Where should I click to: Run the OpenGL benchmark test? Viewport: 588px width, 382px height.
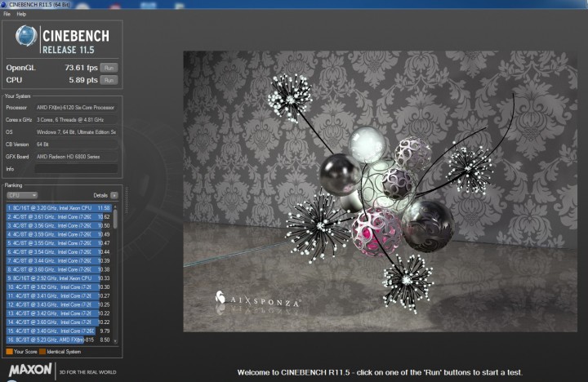(109, 68)
